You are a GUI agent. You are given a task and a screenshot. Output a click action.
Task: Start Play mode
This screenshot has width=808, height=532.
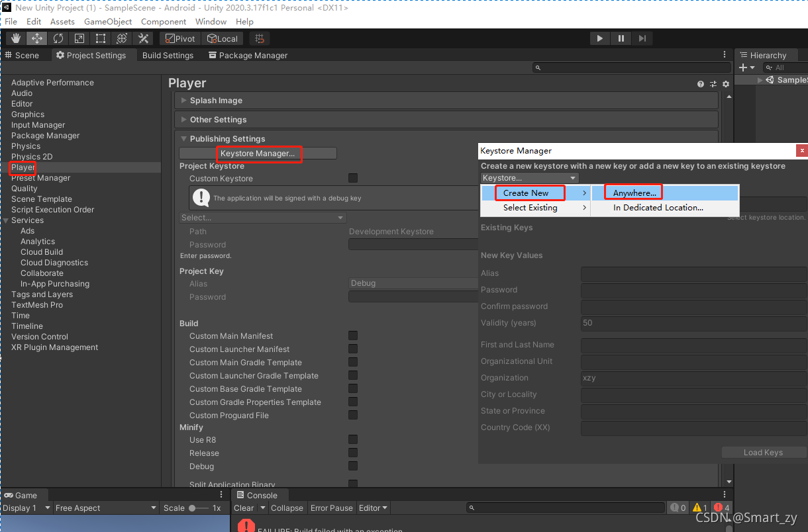(600, 38)
